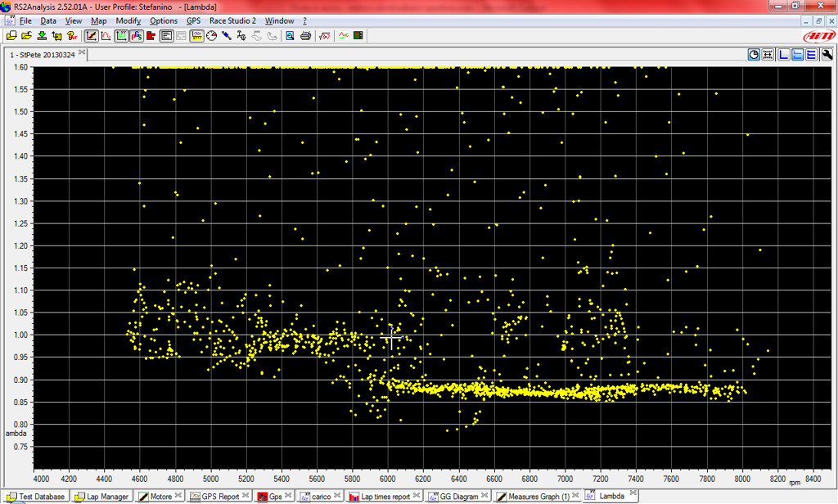This screenshot has width=838, height=504.
Task: Click the AIM logo
Action: 818,36
